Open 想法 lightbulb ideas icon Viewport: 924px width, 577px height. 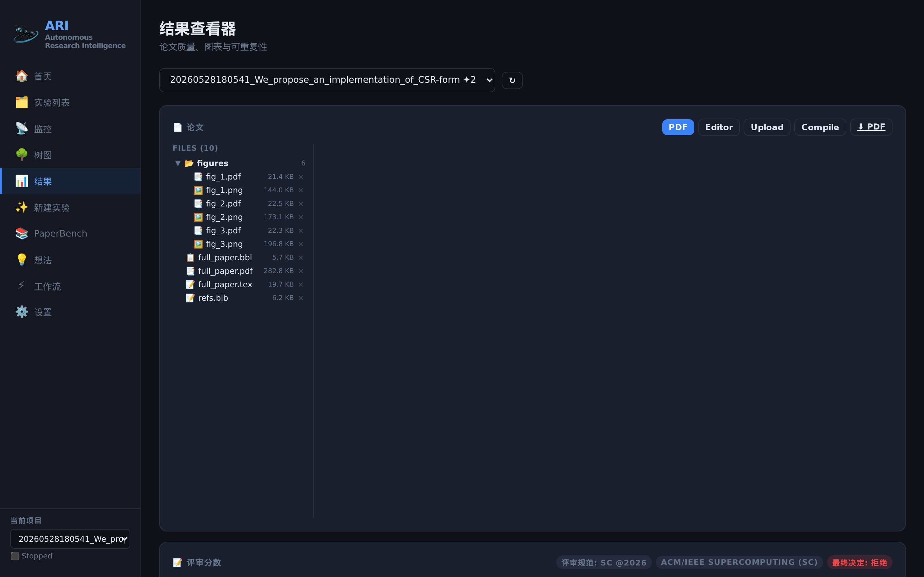22,260
